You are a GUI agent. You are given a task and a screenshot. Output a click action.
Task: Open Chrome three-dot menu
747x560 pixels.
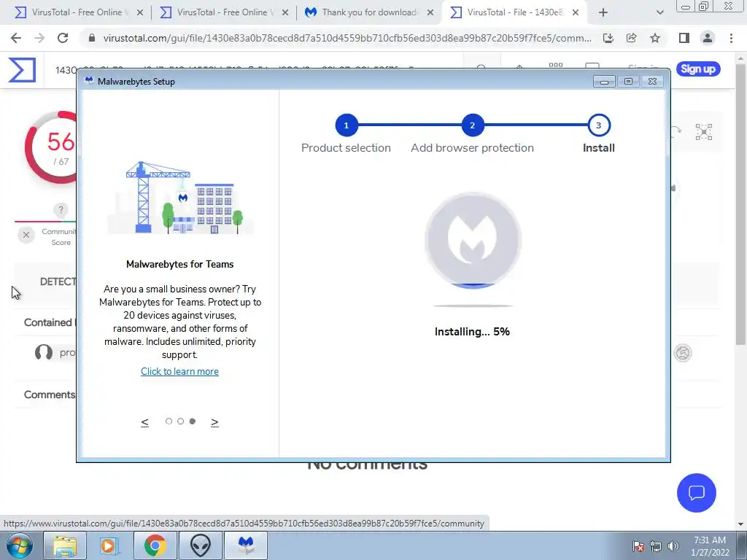tap(731, 38)
